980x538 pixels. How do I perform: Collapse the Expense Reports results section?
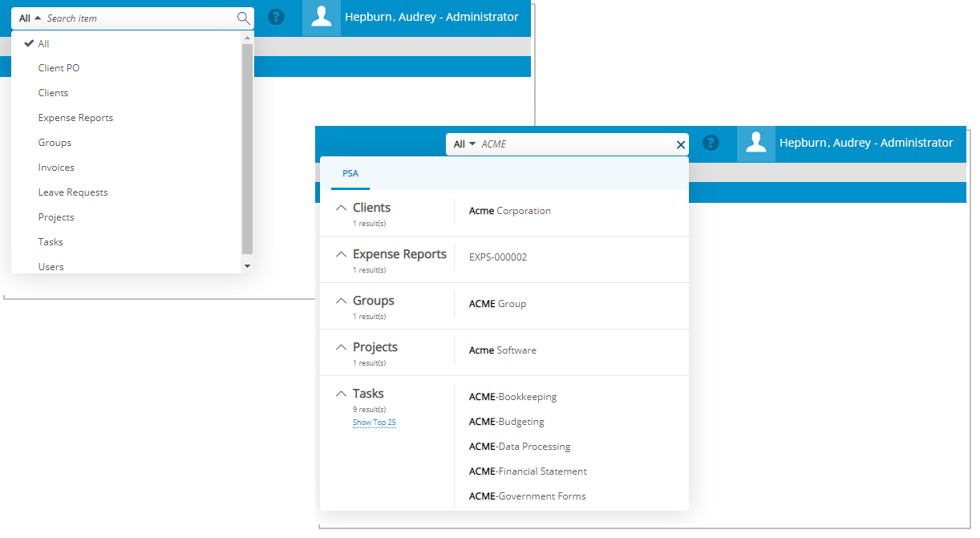[x=341, y=254]
